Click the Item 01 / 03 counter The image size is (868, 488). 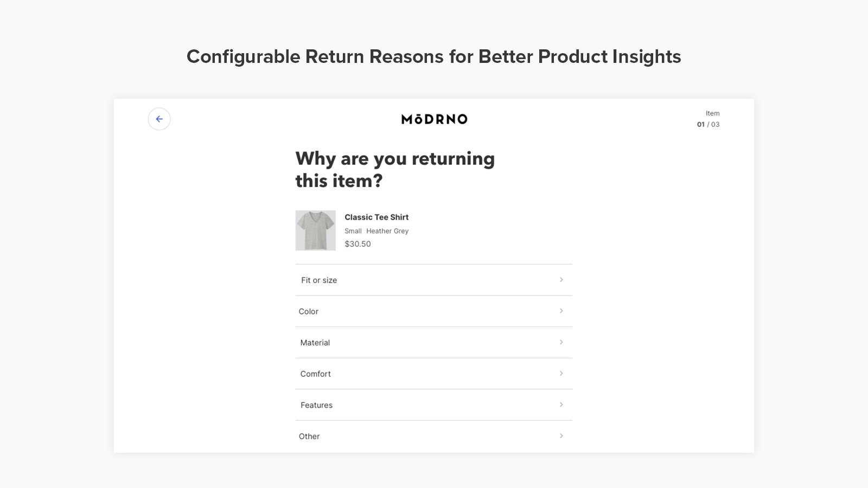point(709,119)
